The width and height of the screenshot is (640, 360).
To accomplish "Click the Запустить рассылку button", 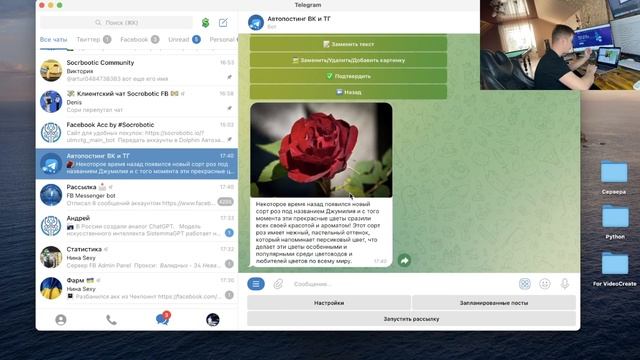I will pos(411,319).
